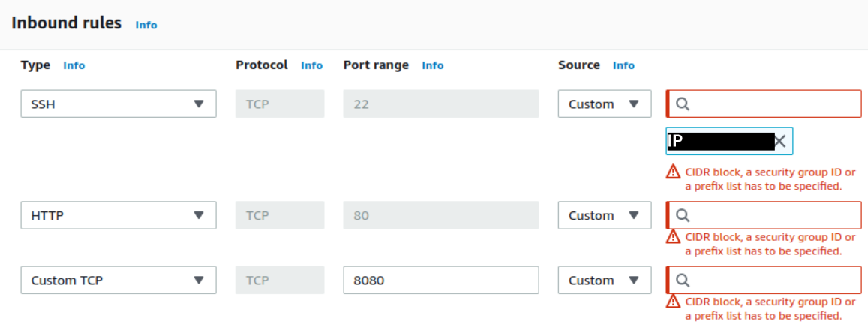Open Info link next to Protocol column
Image resolution: width=868 pixels, height=330 pixels.
click(311, 65)
